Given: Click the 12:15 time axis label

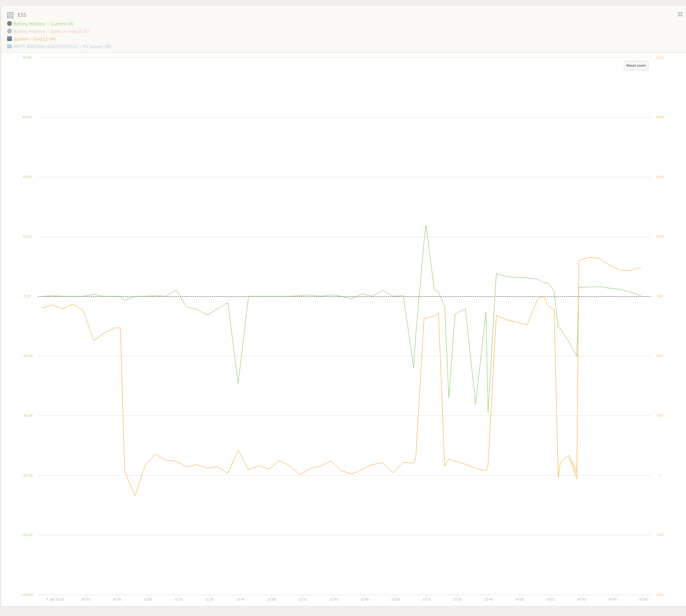Looking at the screenshot, I should (303, 599).
